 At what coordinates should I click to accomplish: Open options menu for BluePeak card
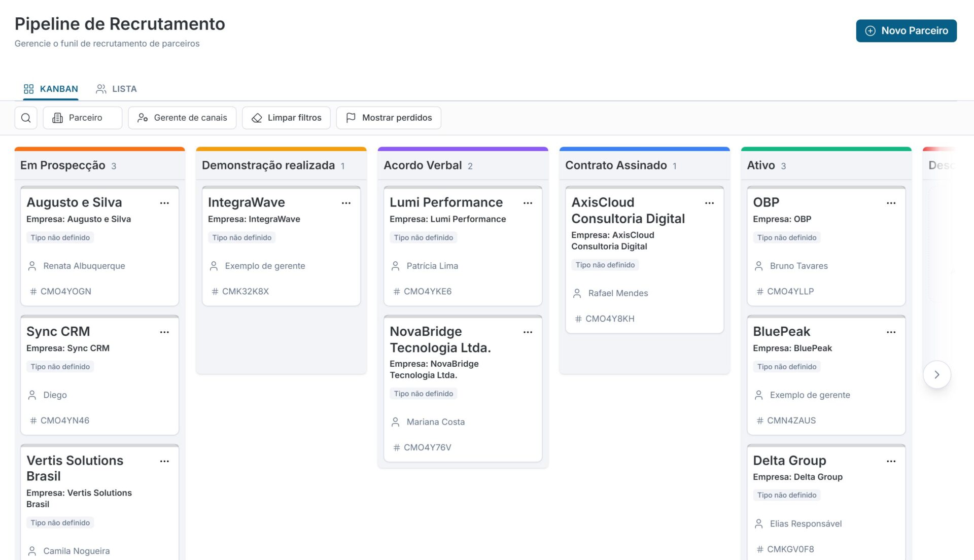(891, 332)
